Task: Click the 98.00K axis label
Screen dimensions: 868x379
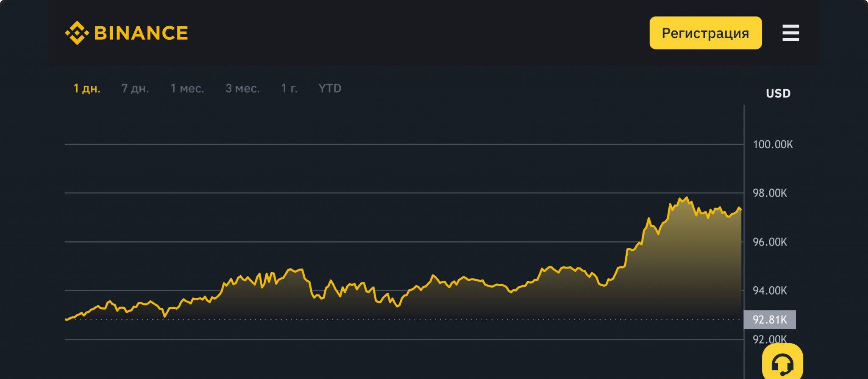Action: [x=770, y=193]
